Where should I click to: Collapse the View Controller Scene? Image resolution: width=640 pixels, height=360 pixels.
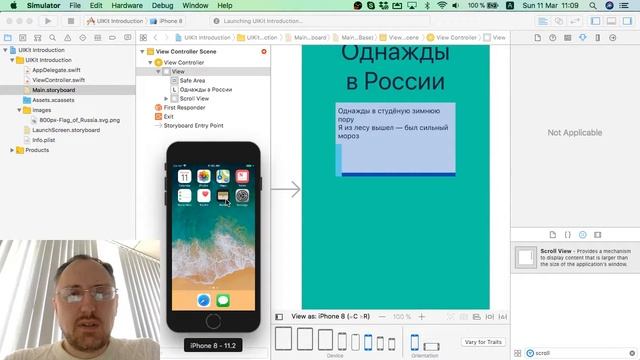142,51
